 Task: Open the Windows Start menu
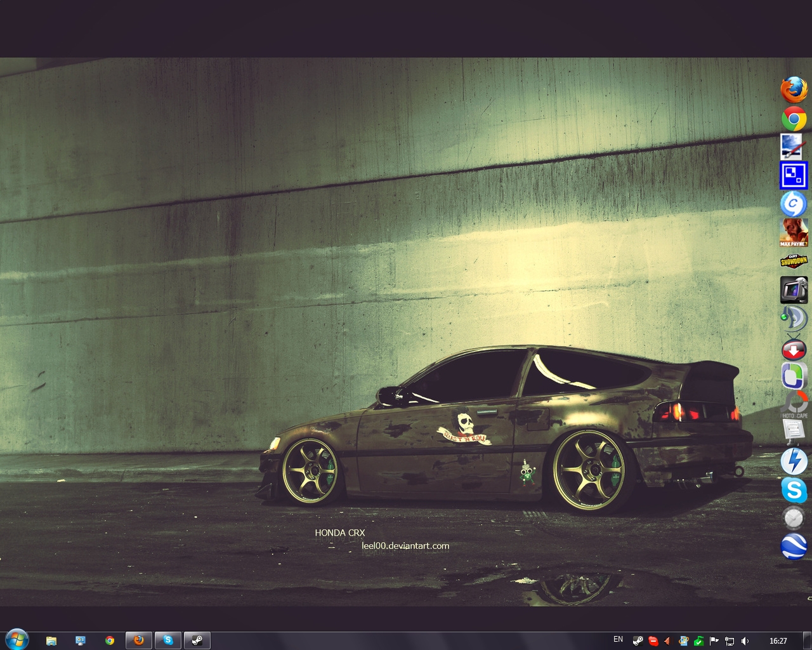pyautogui.click(x=16, y=640)
